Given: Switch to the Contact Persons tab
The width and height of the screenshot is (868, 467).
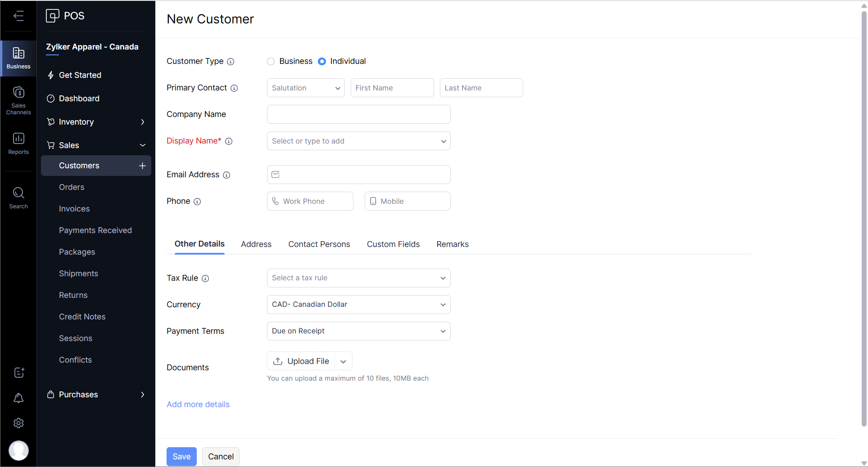Looking at the screenshot, I should tap(319, 244).
